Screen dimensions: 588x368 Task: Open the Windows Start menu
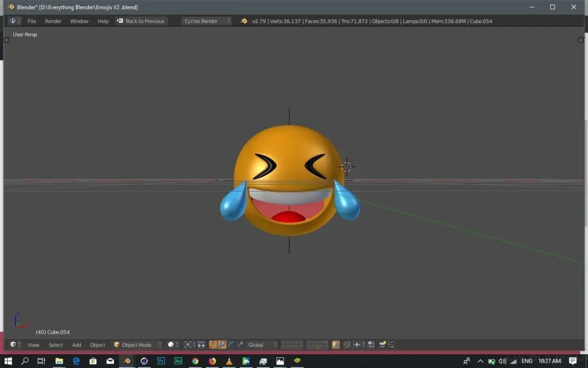(8, 361)
